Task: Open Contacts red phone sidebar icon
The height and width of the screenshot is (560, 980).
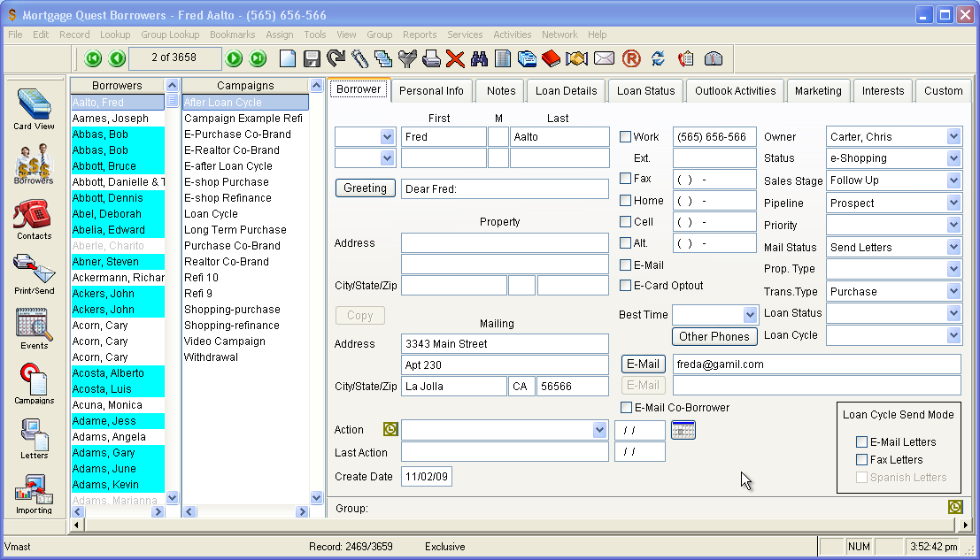Action: tap(34, 219)
